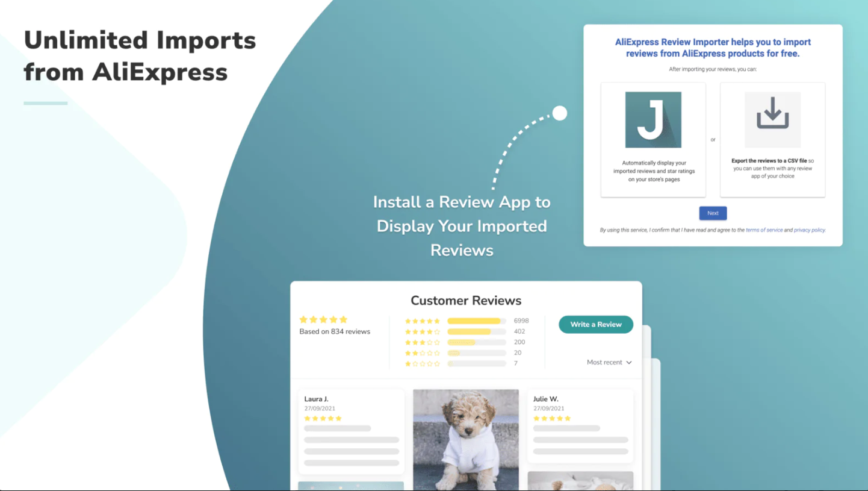Open the terms of service link

pos(764,230)
